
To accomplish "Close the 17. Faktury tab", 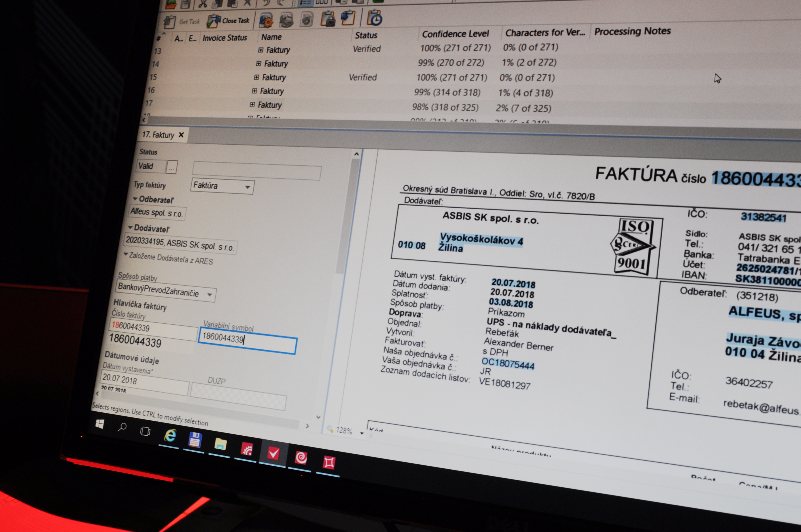I will (181, 135).
